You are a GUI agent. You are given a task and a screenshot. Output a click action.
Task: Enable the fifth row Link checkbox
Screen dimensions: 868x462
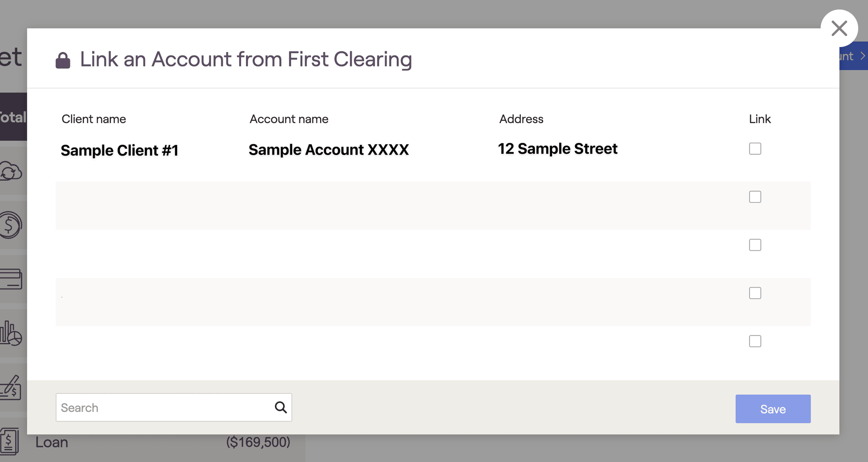point(755,341)
